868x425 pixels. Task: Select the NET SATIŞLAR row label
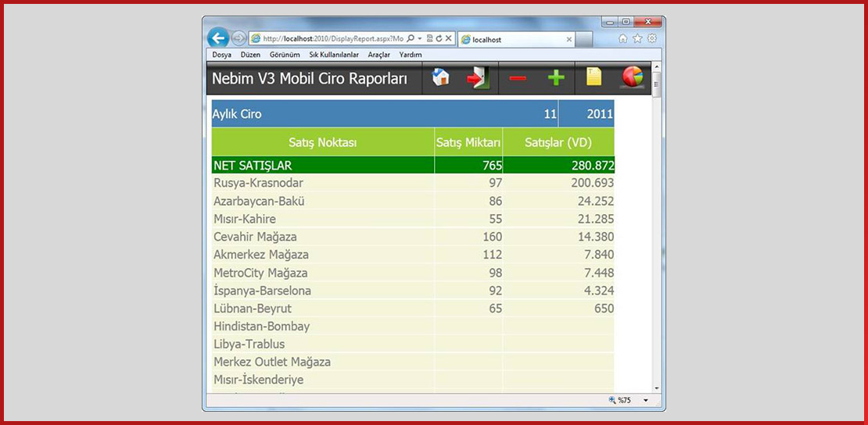[253, 165]
